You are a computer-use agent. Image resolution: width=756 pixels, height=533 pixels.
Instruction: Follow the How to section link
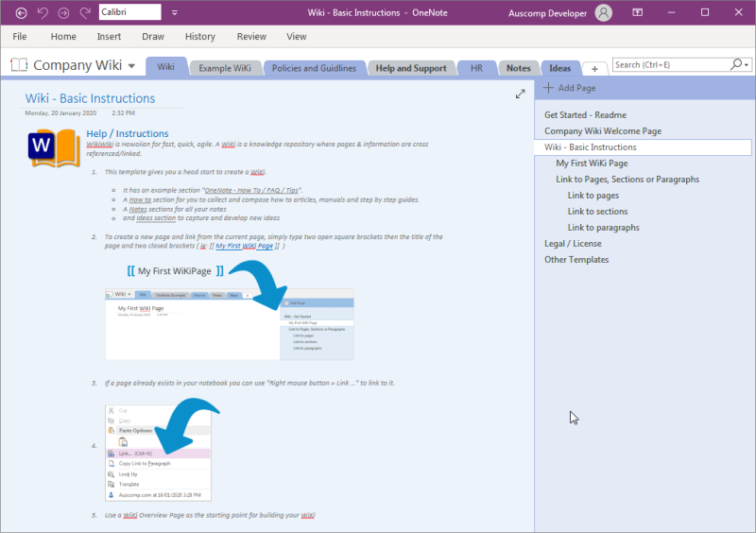coord(140,199)
